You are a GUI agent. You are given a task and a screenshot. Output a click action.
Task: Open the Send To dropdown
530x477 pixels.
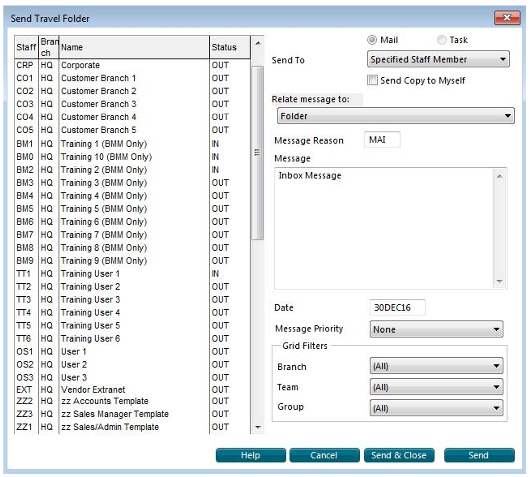[438, 59]
